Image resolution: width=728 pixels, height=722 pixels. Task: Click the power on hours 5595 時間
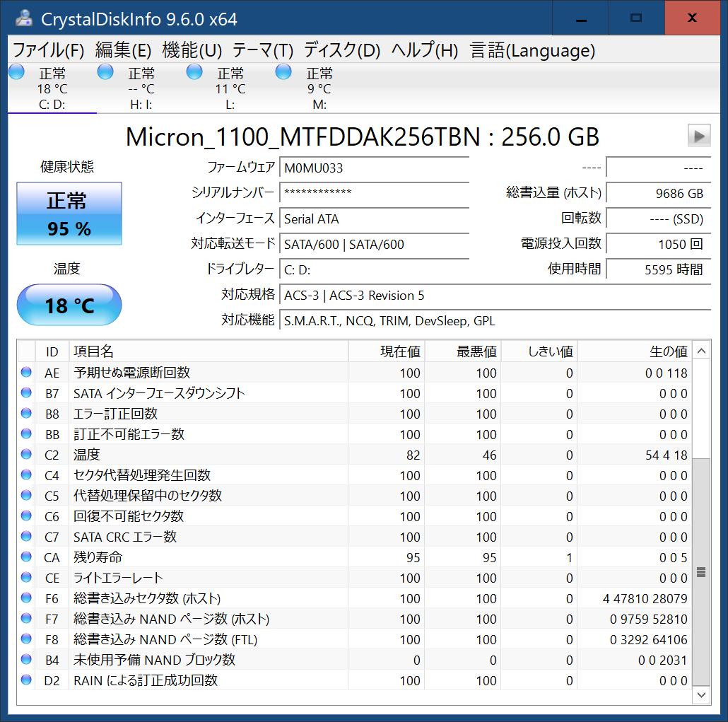[658, 269]
